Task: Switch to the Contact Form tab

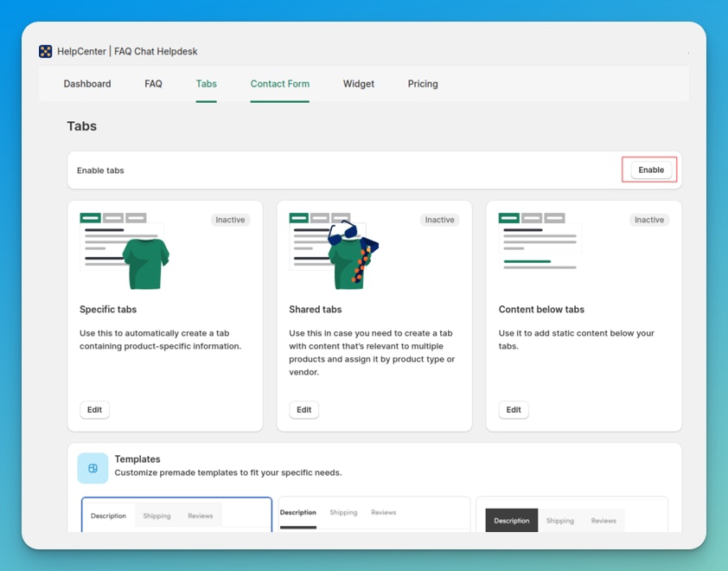Action: click(x=279, y=84)
